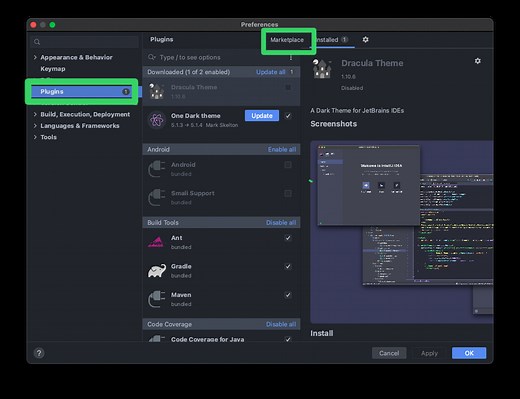Click the Dracula Theme plugin icon in list
This screenshot has width=520, height=399.
[156, 91]
